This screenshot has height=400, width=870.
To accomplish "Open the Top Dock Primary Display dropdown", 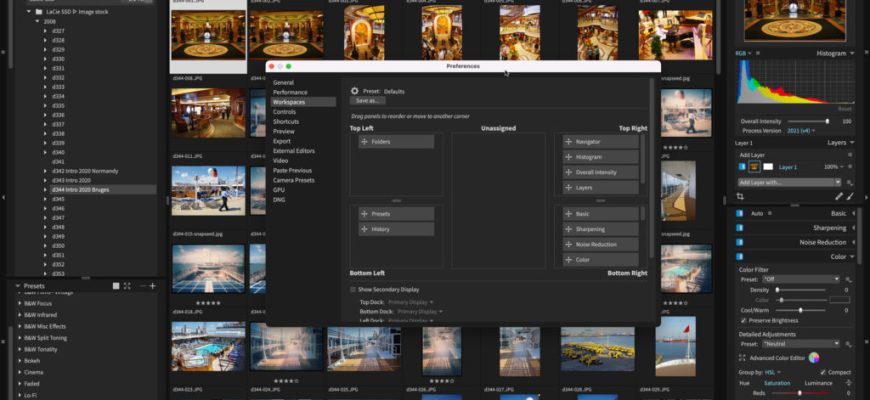I will coord(411,302).
